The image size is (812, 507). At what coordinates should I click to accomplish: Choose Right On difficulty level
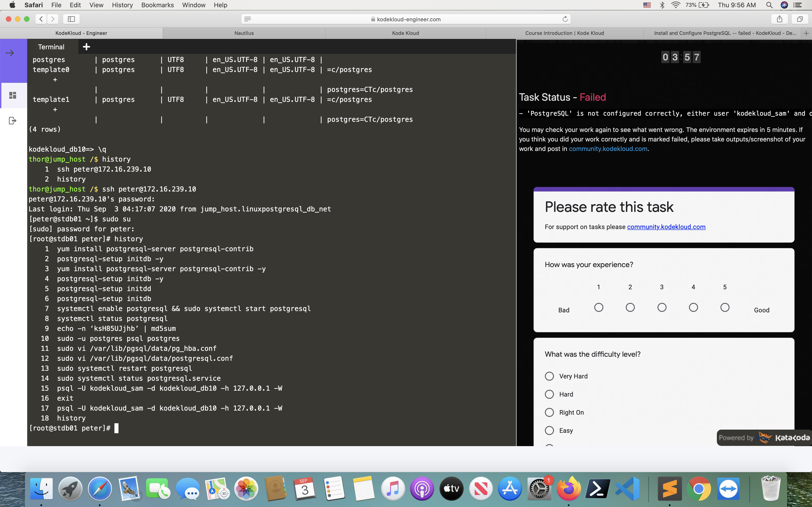click(549, 412)
